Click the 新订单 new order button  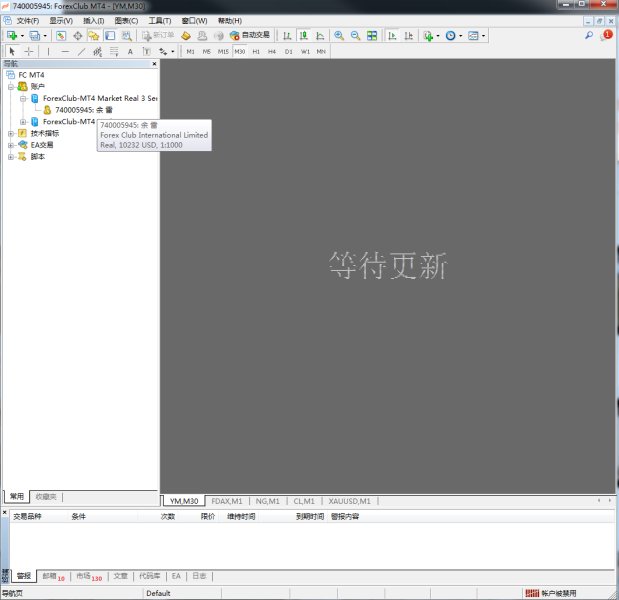pyautogui.click(x=158, y=36)
